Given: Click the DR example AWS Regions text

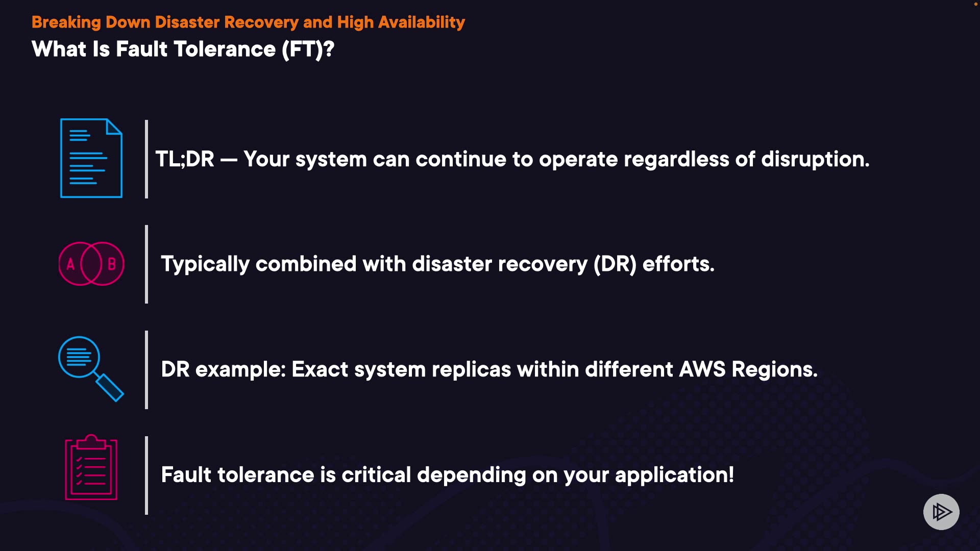Looking at the screenshot, I should (x=489, y=369).
